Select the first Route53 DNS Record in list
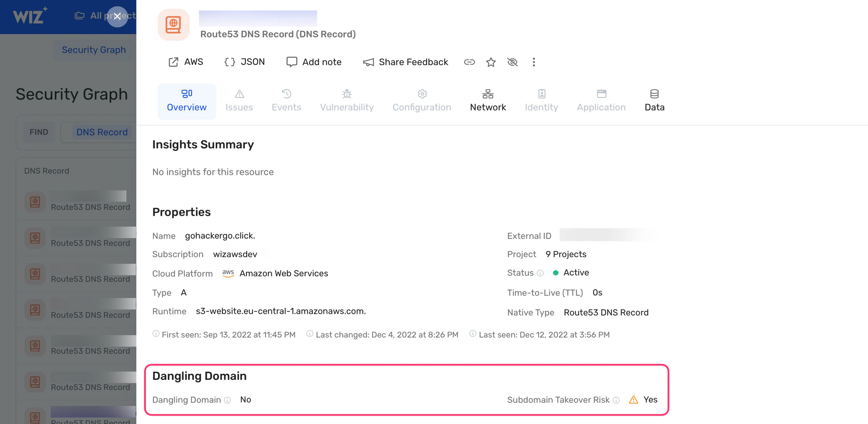868x424 pixels. coord(76,202)
